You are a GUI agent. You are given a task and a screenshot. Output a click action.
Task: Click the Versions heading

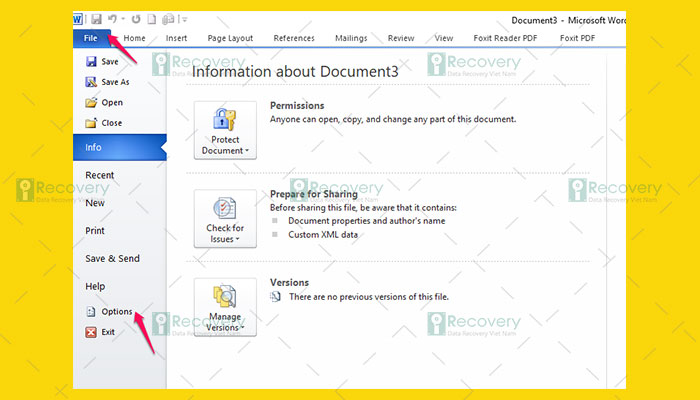click(x=289, y=283)
